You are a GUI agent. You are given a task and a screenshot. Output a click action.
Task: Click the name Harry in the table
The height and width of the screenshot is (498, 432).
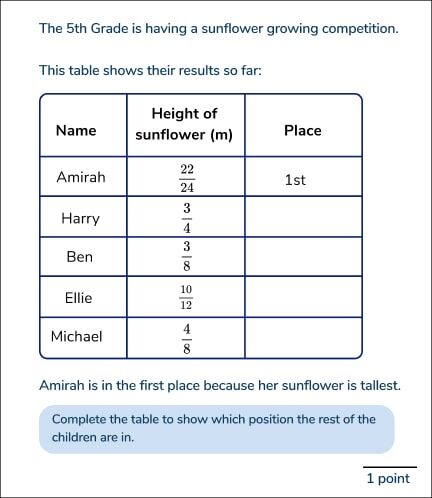coord(80,219)
